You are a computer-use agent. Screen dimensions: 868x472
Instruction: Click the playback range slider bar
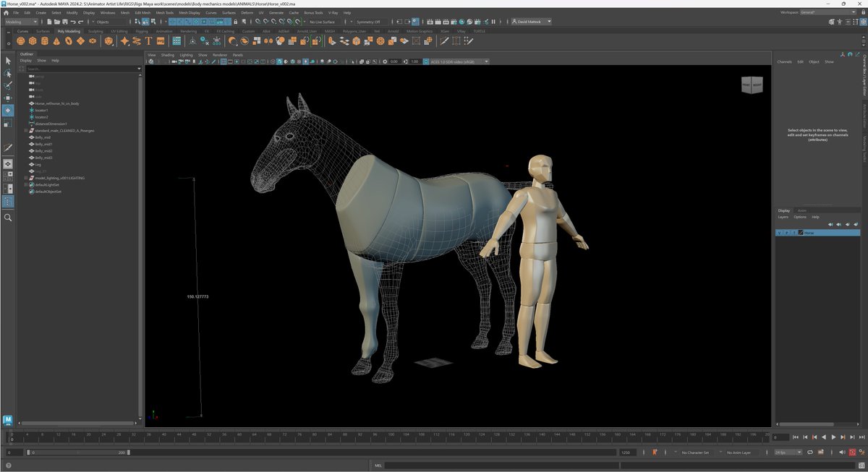78,452
